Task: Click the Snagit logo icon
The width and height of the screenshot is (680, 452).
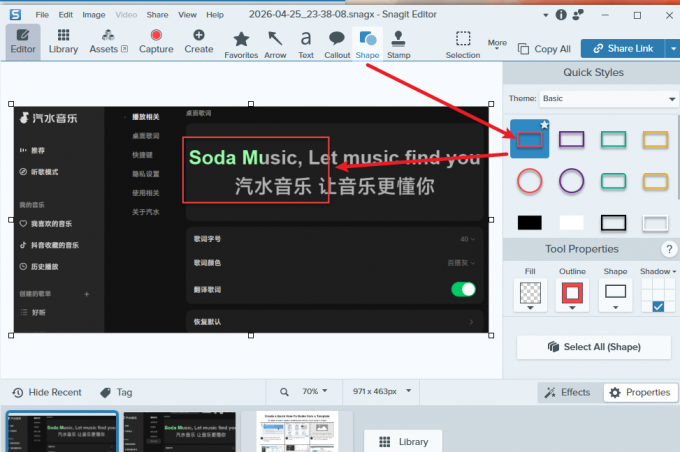Action: tap(16, 15)
